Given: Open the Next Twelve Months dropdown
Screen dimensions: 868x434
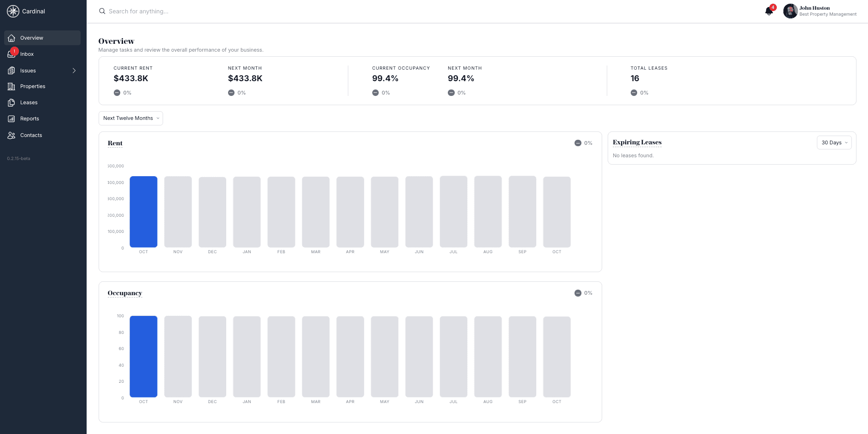Looking at the screenshot, I should point(130,118).
